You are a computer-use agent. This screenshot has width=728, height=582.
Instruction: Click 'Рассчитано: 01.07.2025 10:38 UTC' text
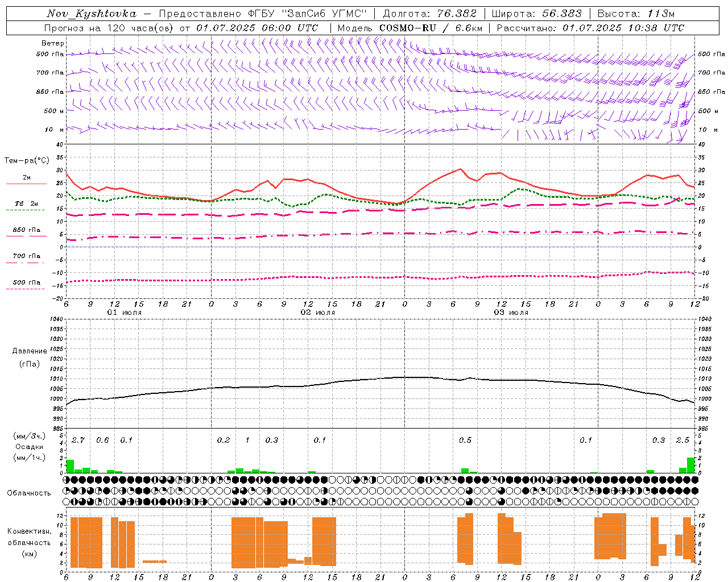(x=590, y=28)
